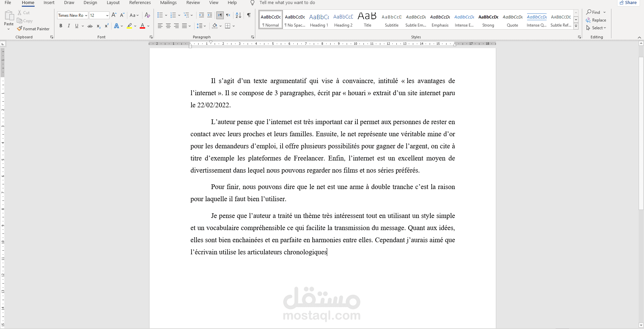Switch to the Design tab
This screenshot has width=644, height=329.
click(x=90, y=3)
